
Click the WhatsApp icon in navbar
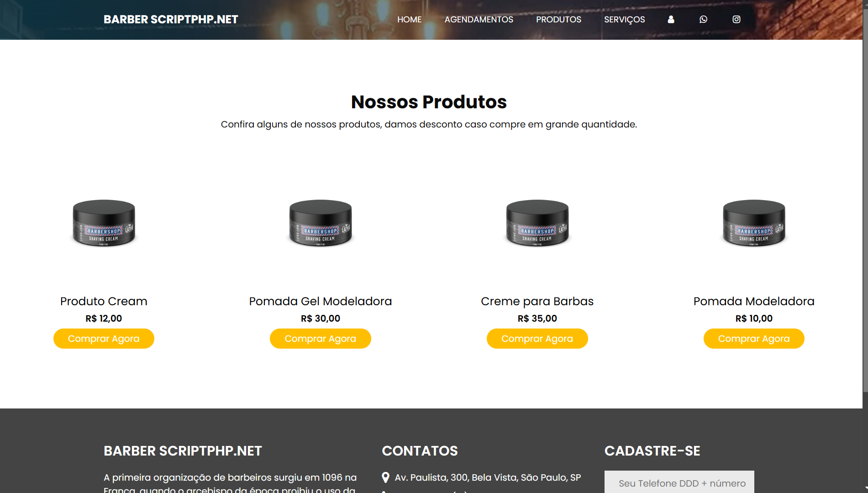pos(703,19)
